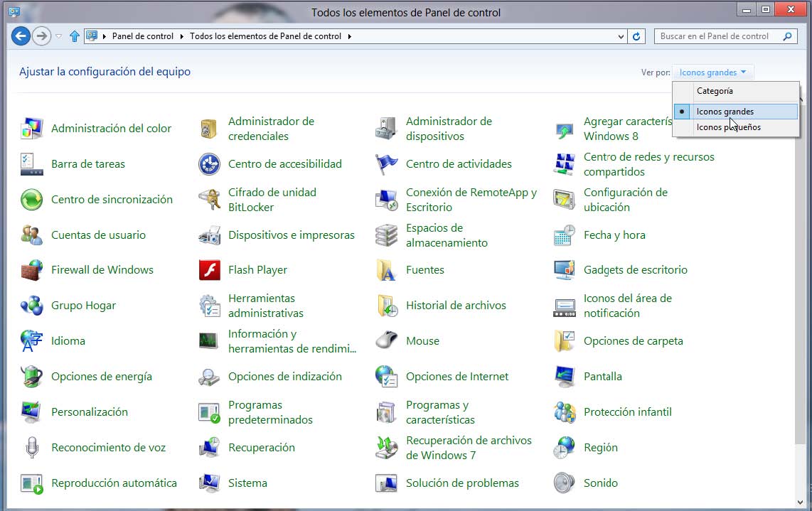Screen dimensions: 812x511
Task: Open Configuración de ubicación link
Action: tap(626, 199)
